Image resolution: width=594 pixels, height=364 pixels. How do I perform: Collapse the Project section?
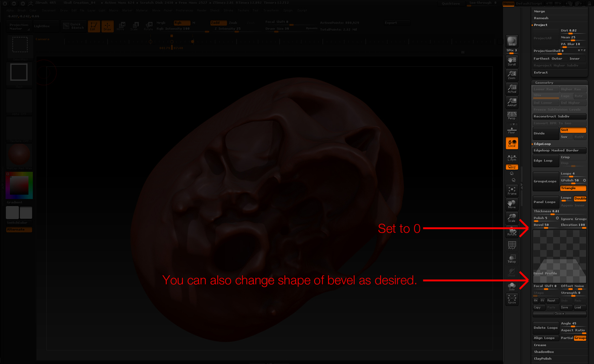pyautogui.click(x=541, y=25)
